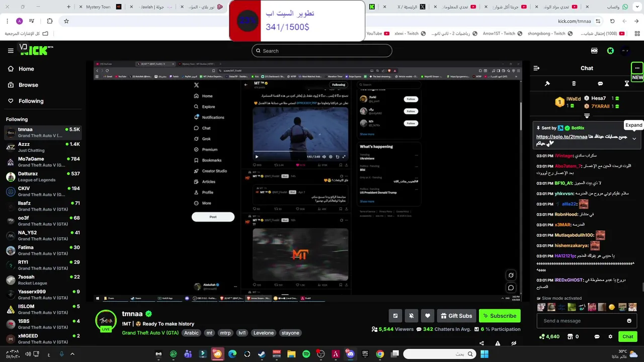Open the drops/ticket icon in header
The image size is (644, 362).
(x=595, y=51)
